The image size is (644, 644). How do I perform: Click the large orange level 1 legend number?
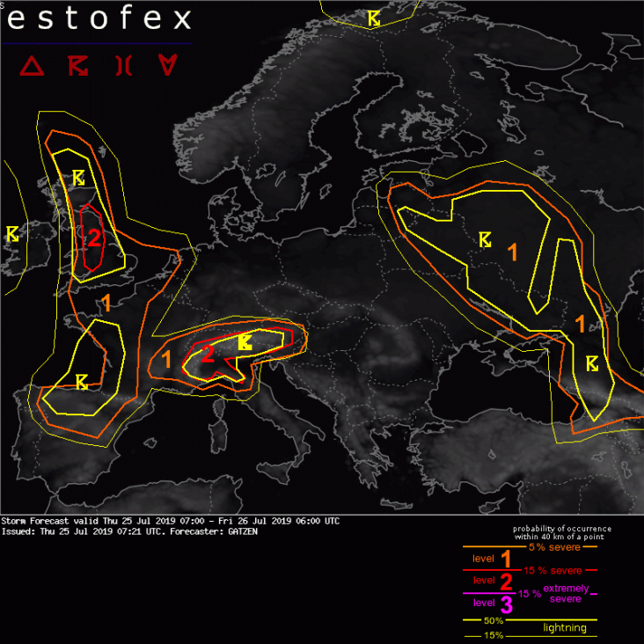pyautogui.click(x=506, y=560)
